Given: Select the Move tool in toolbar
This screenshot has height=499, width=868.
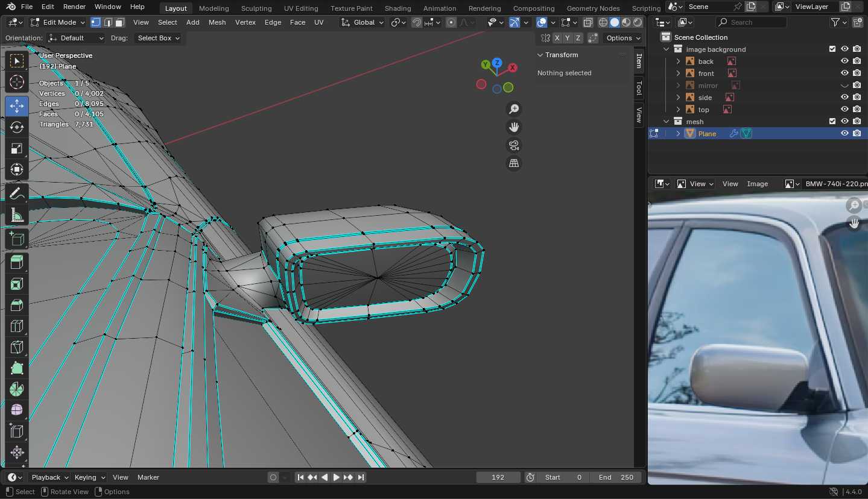Looking at the screenshot, I should point(17,106).
